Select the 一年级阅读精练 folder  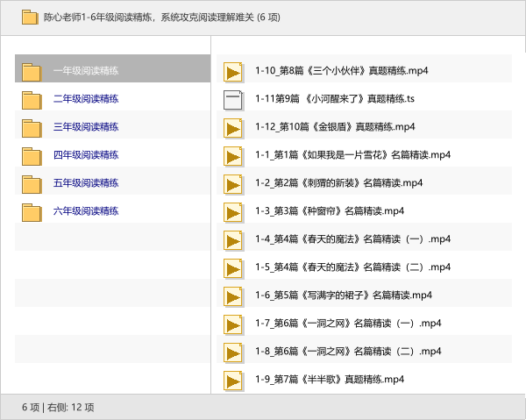[x=86, y=71]
